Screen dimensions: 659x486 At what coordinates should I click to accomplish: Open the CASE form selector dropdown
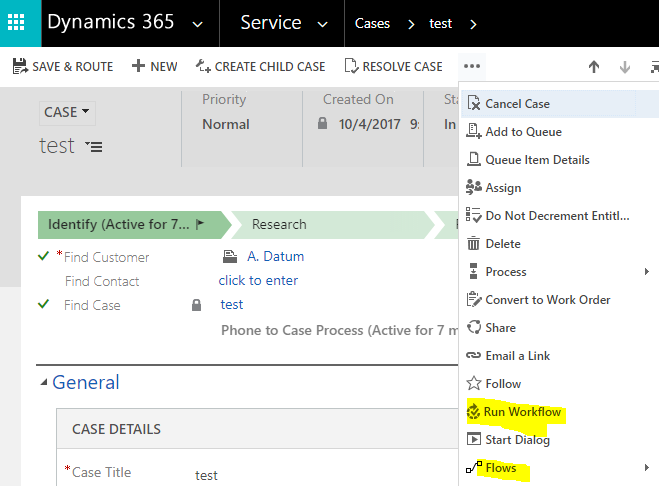click(x=67, y=112)
